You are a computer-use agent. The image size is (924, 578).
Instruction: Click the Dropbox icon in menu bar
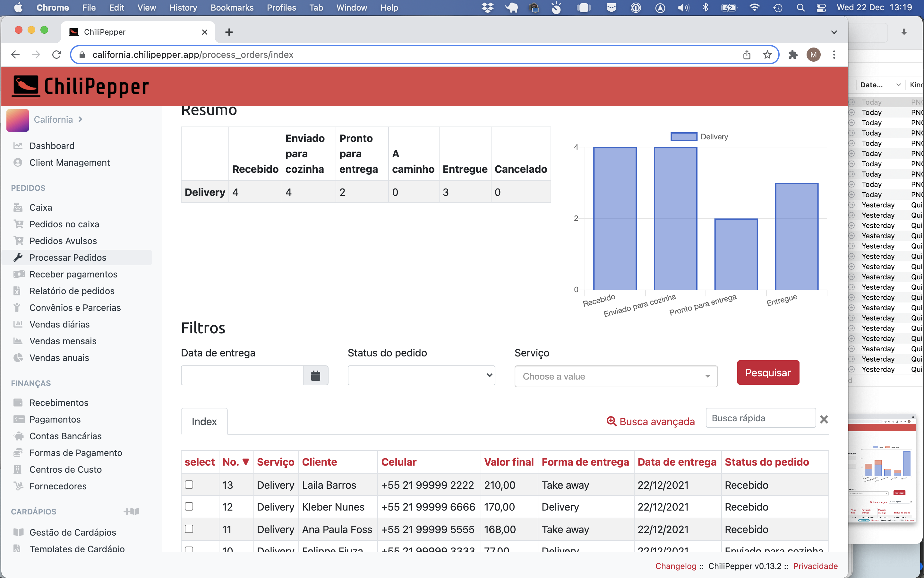(x=488, y=8)
